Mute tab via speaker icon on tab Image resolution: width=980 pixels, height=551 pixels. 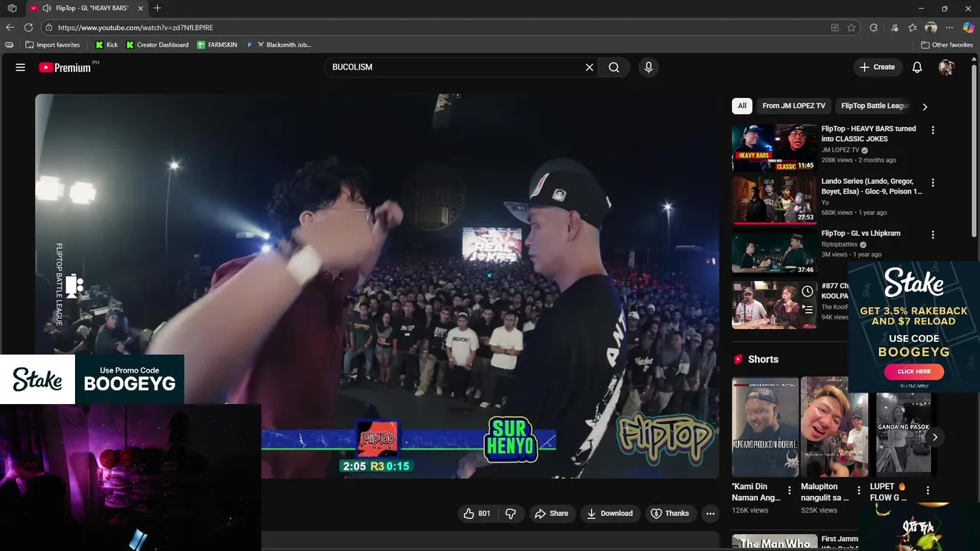coord(47,8)
